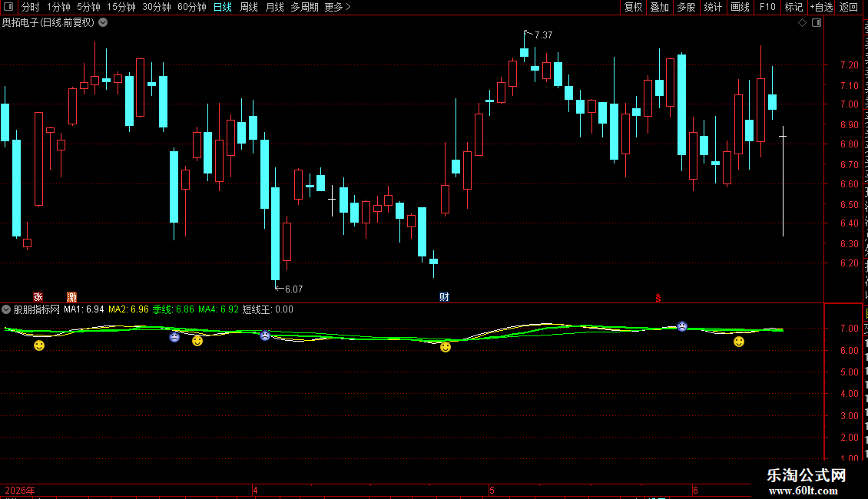
Task: Expand the 更多 periods menu
Action: pos(337,7)
